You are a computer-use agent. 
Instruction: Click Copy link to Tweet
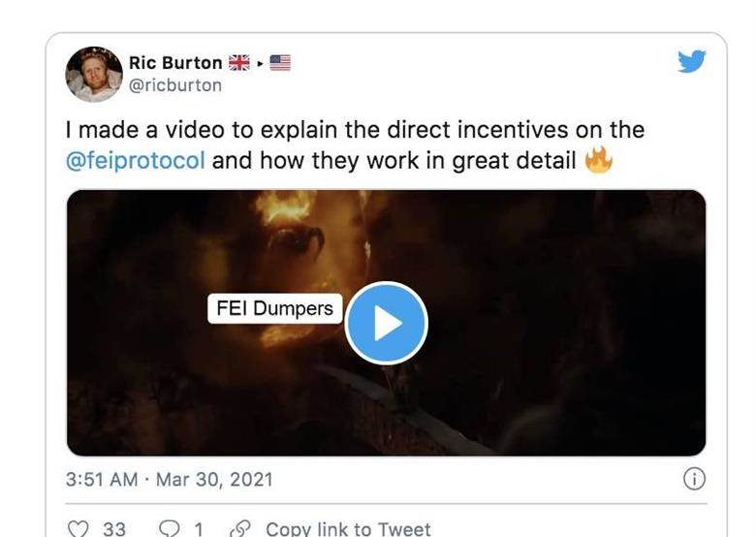tap(348, 529)
